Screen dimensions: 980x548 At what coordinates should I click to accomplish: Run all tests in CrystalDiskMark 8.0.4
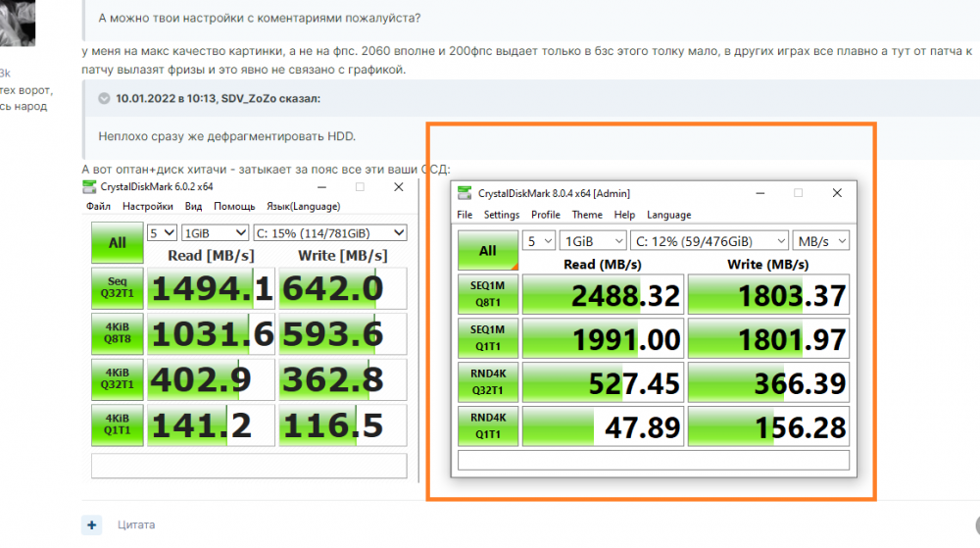[487, 251]
